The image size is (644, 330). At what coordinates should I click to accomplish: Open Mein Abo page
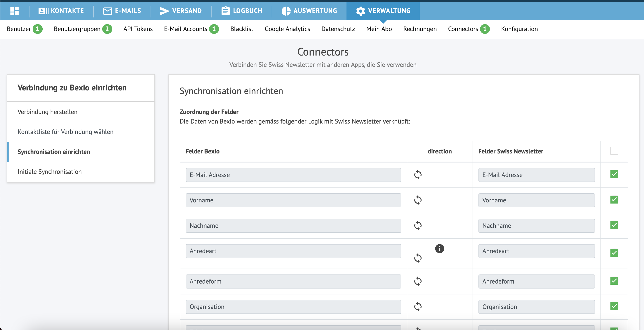click(x=379, y=29)
